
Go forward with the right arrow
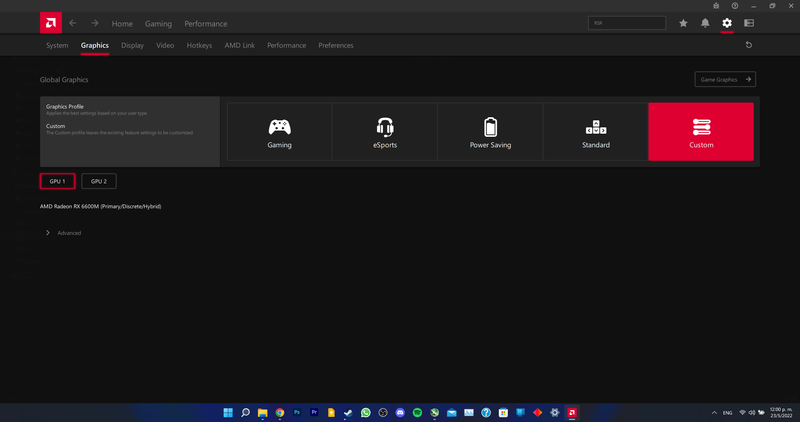coord(95,23)
